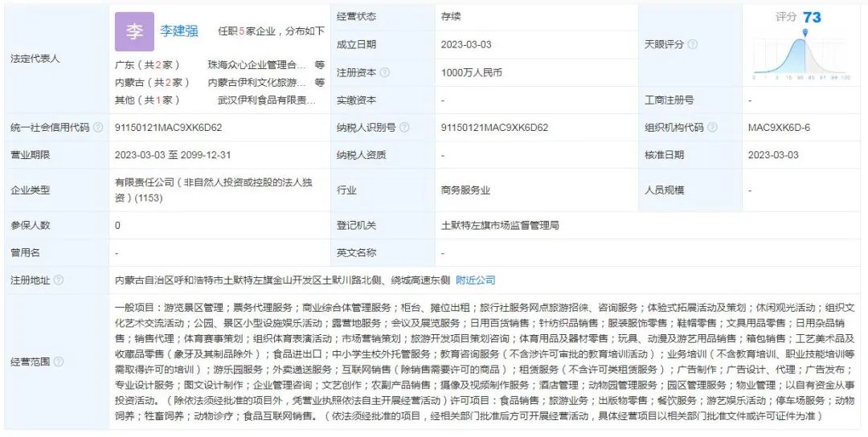868x437 pixels.
Task: Click organization code MAC9XK6D-6
Action: [x=779, y=128]
